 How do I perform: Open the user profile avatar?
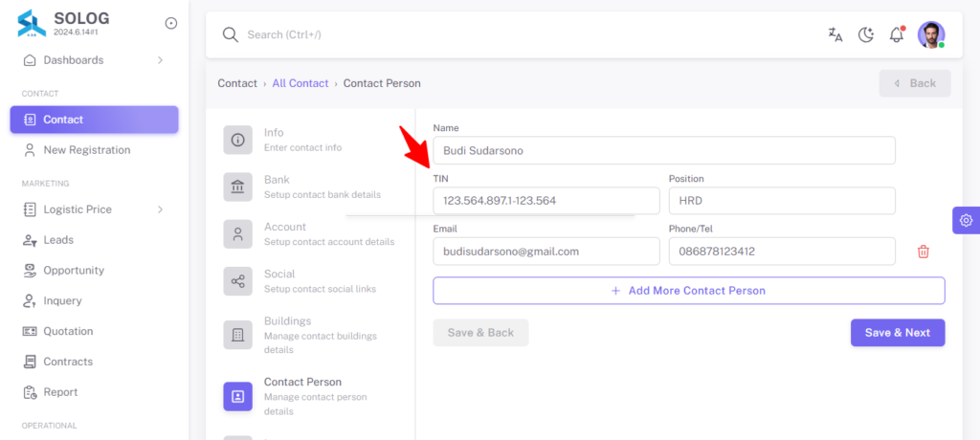pyautogui.click(x=931, y=35)
